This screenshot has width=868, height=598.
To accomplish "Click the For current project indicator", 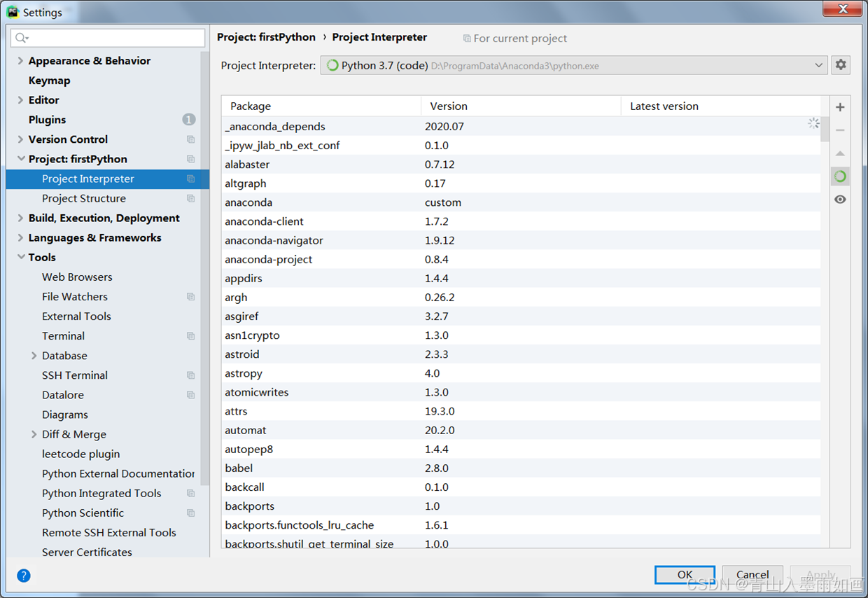I will tap(515, 39).
